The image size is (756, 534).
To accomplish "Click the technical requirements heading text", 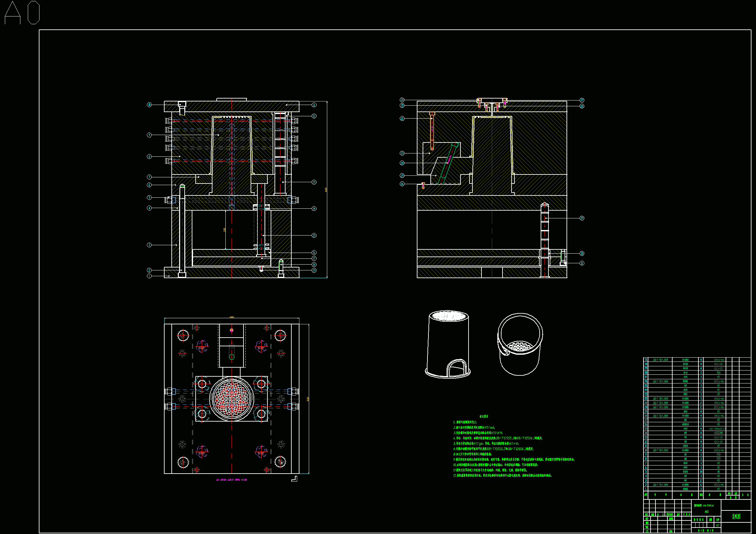I will click(x=483, y=416).
